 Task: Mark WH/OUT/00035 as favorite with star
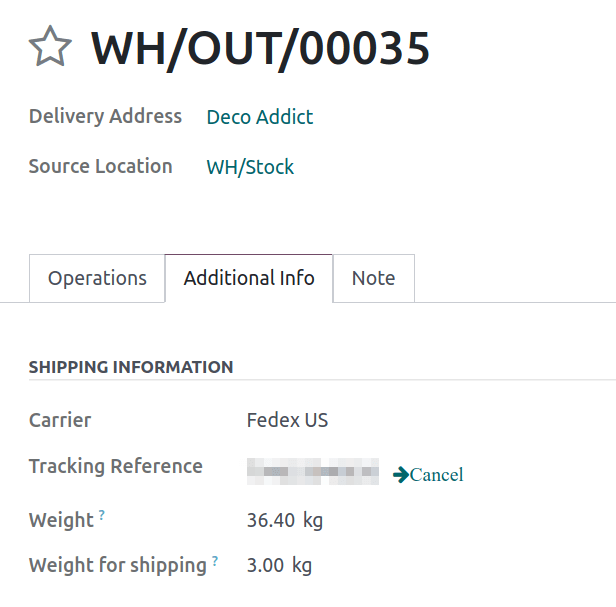click(50, 47)
